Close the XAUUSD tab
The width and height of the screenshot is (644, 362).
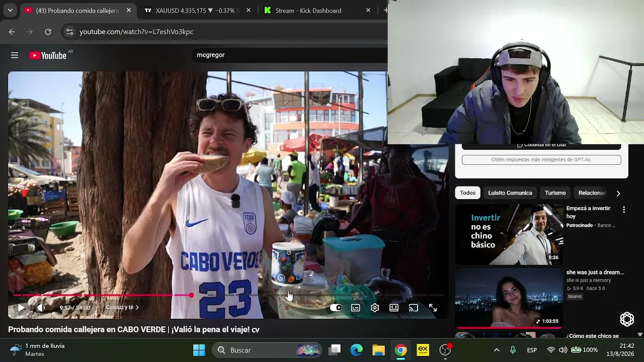coord(249,10)
